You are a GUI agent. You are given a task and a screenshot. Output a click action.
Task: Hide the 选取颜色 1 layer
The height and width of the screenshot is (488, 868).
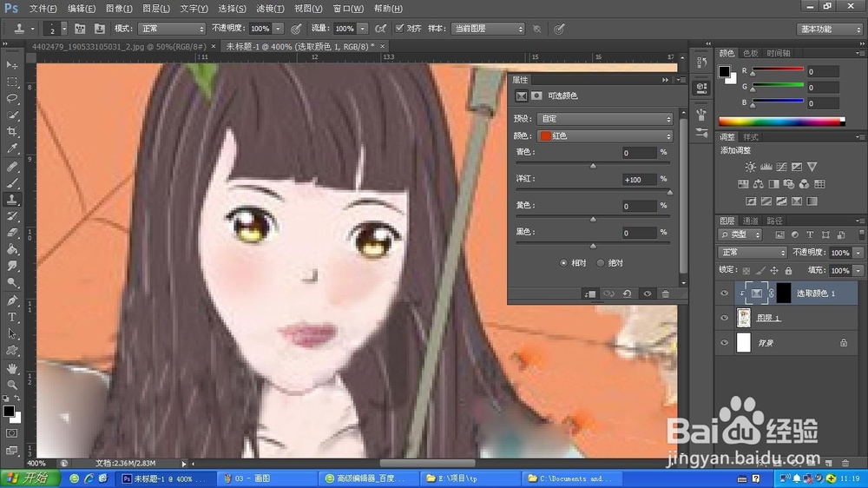(x=724, y=293)
